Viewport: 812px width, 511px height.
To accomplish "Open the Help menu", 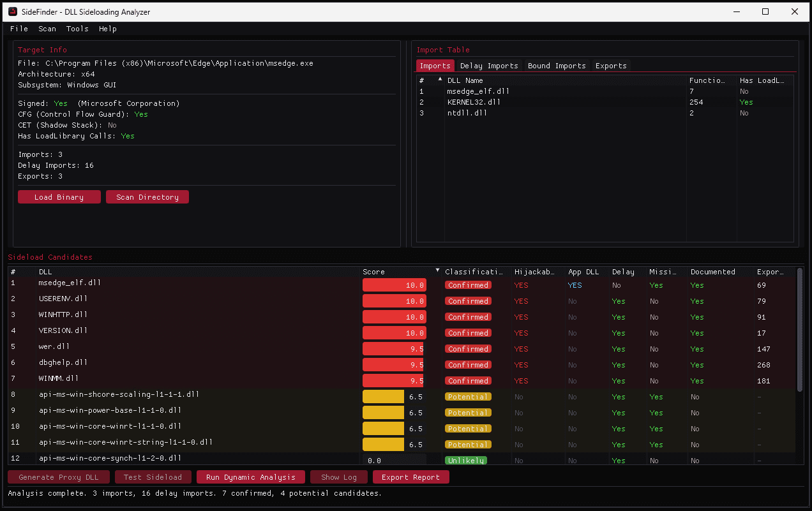I will point(108,29).
